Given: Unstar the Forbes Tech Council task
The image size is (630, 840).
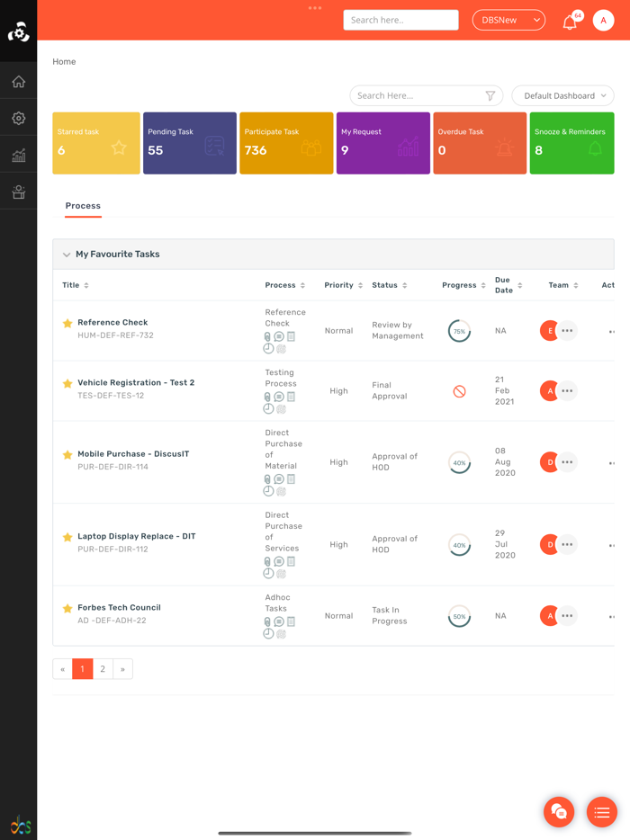Looking at the screenshot, I should (x=67, y=609).
